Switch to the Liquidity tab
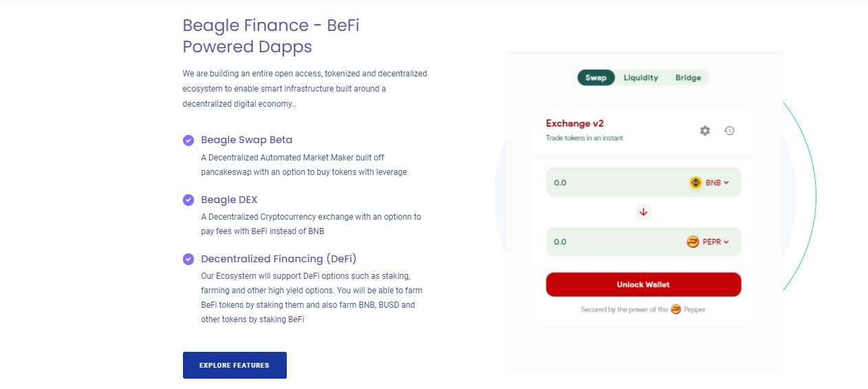 pyautogui.click(x=641, y=78)
